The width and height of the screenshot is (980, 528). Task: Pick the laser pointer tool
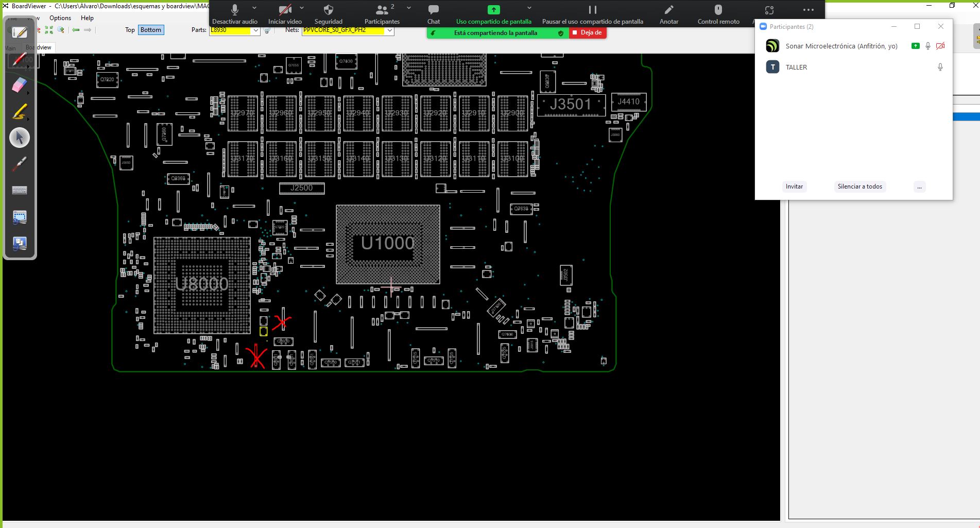click(19, 164)
